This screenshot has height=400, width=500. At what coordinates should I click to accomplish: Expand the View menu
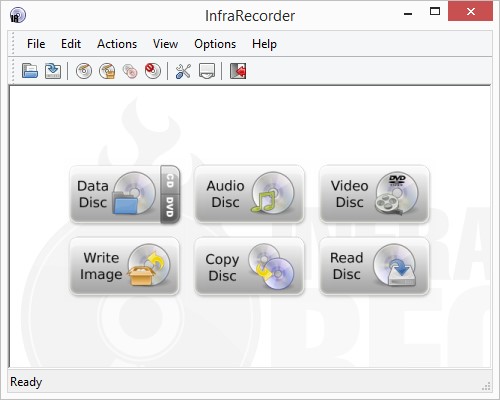tap(165, 44)
